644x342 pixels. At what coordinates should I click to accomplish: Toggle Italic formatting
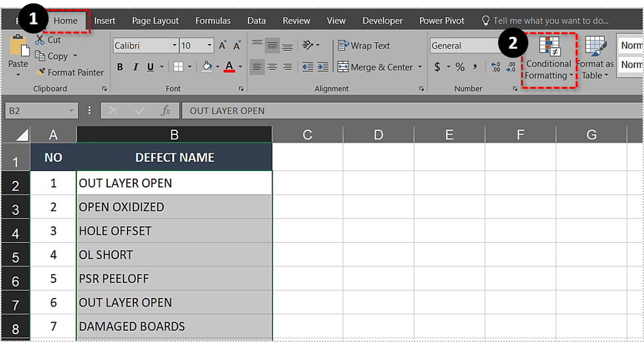click(135, 67)
